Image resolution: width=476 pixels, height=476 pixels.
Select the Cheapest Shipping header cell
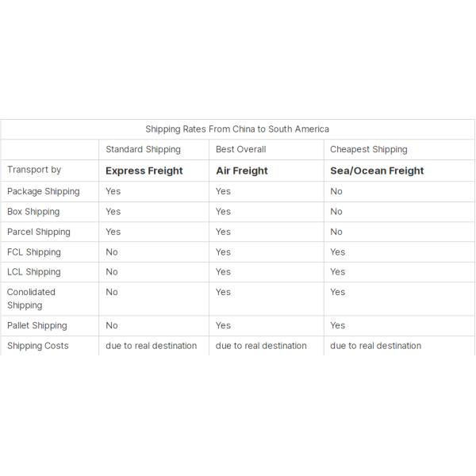pyautogui.click(x=368, y=149)
